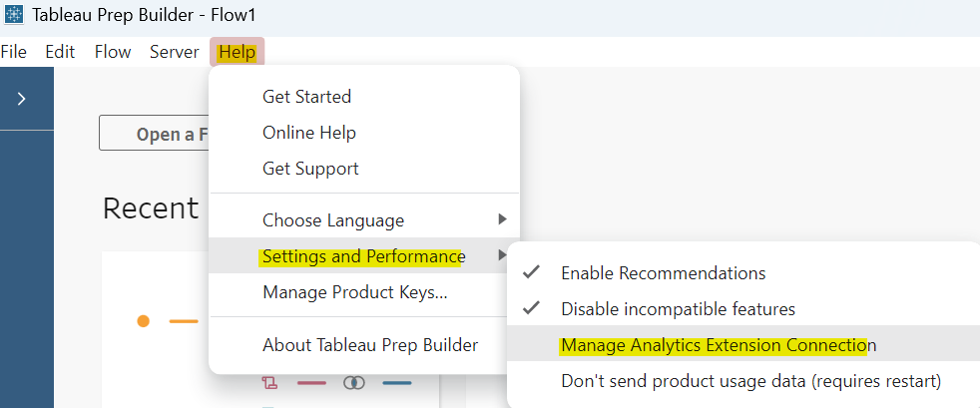Click the Tableau Prep Builder title bar icon
Screen dimensions: 980x408
coord(14,16)
